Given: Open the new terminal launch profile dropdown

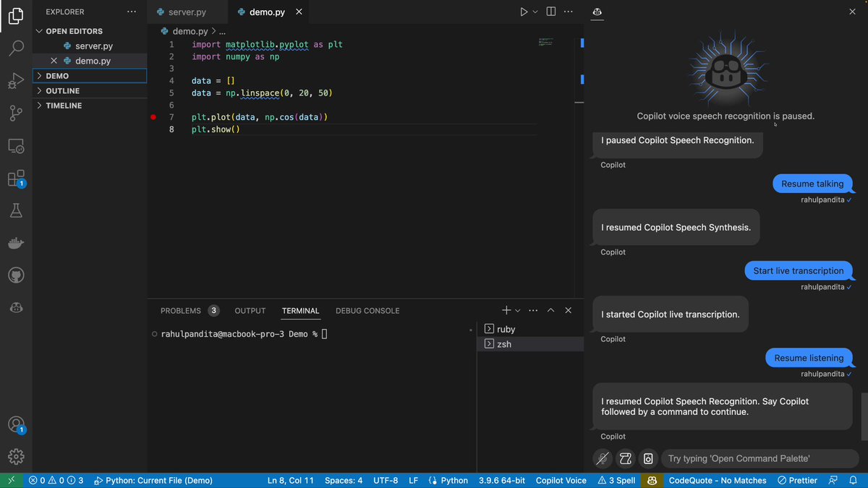Looking at the screenshot, I should click(517, 310).
